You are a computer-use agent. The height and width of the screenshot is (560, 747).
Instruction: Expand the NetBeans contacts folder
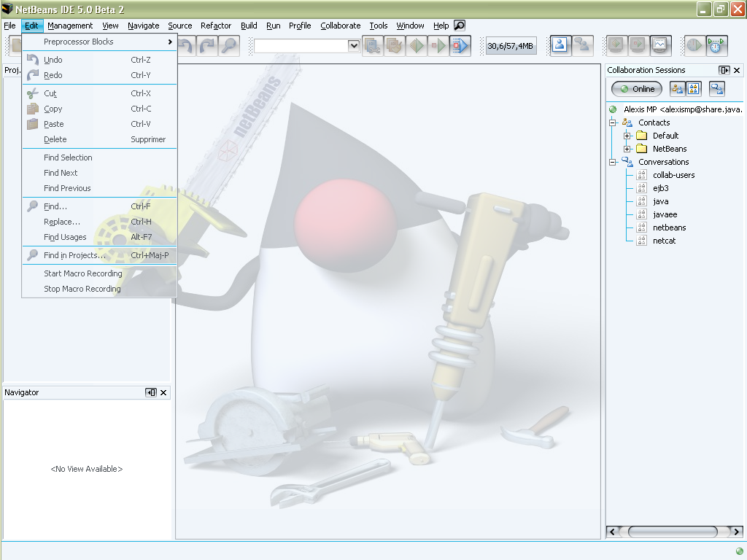click(x=627, y=149)
